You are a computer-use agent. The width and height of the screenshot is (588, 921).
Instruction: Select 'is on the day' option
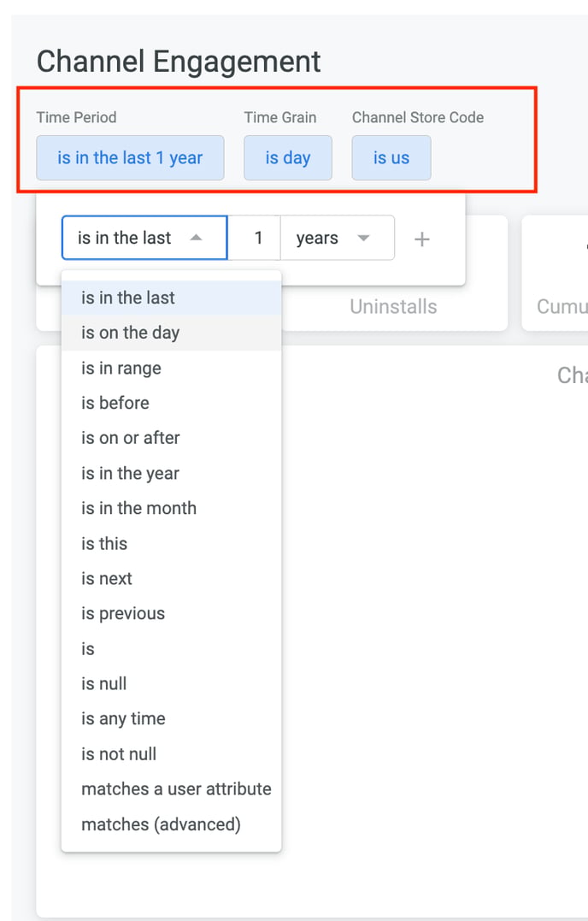[x=130, y=333]
